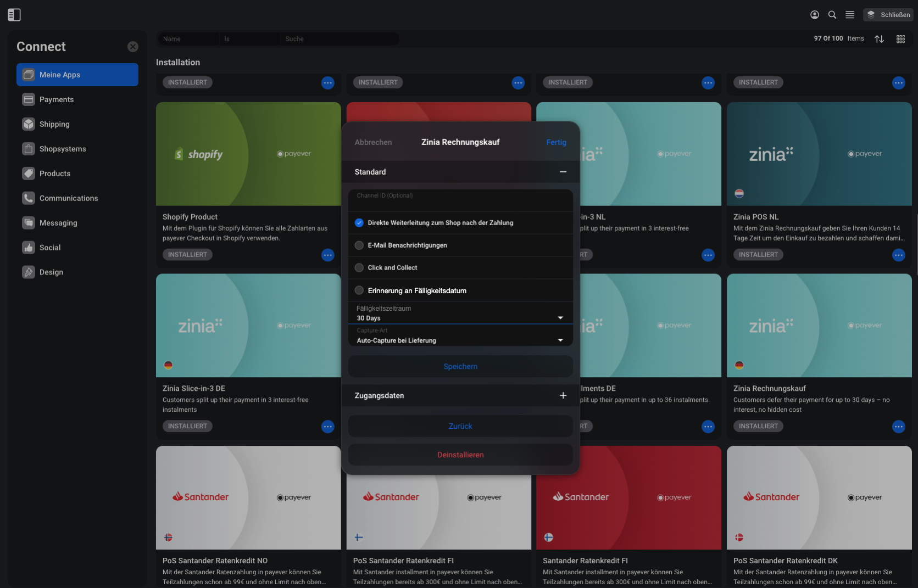
Task: Click options dots in last top-row partial card
Action: click(899, 83)
